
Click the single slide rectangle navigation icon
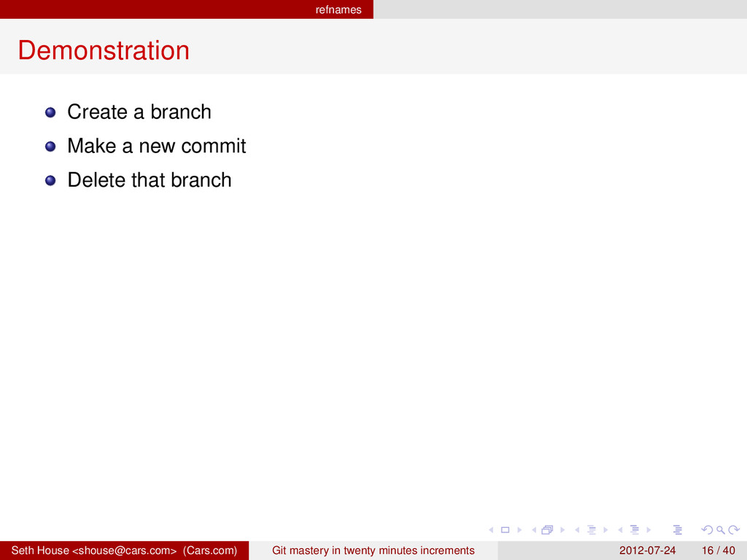tap(505, 530)
